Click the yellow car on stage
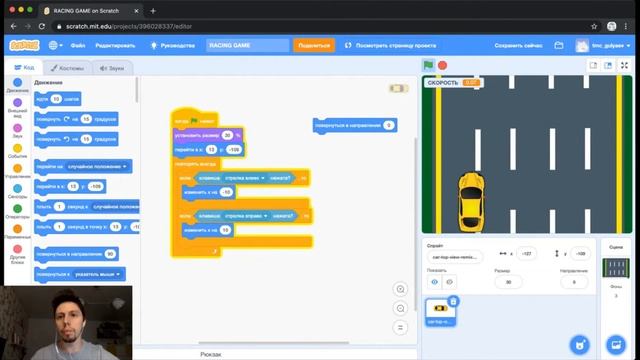 (471, 202)
